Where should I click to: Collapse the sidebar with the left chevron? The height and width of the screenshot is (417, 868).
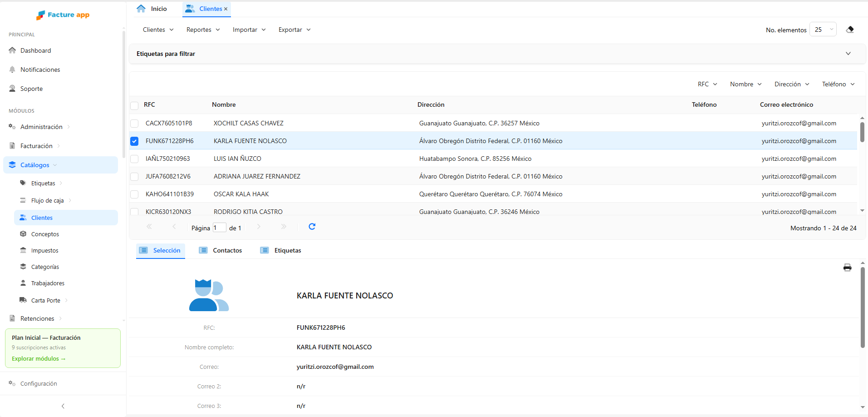(x=63, y=406)
